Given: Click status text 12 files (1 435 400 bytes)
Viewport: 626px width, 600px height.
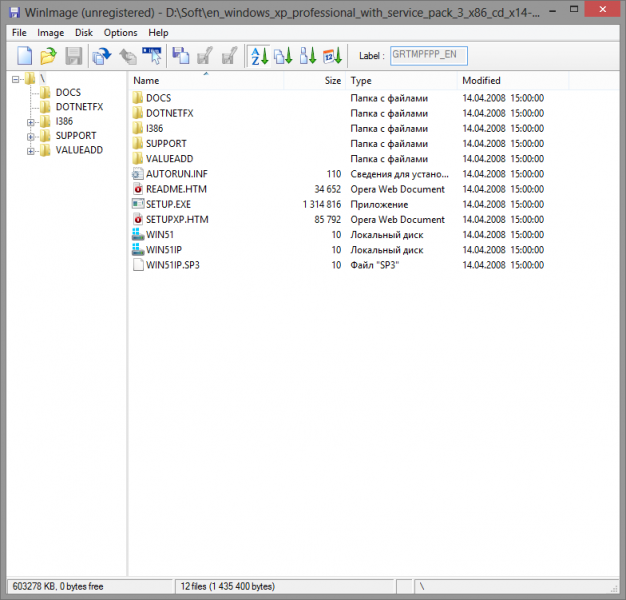Looking at the screenshot, I should pyautogui.click(x=228, y=586).
